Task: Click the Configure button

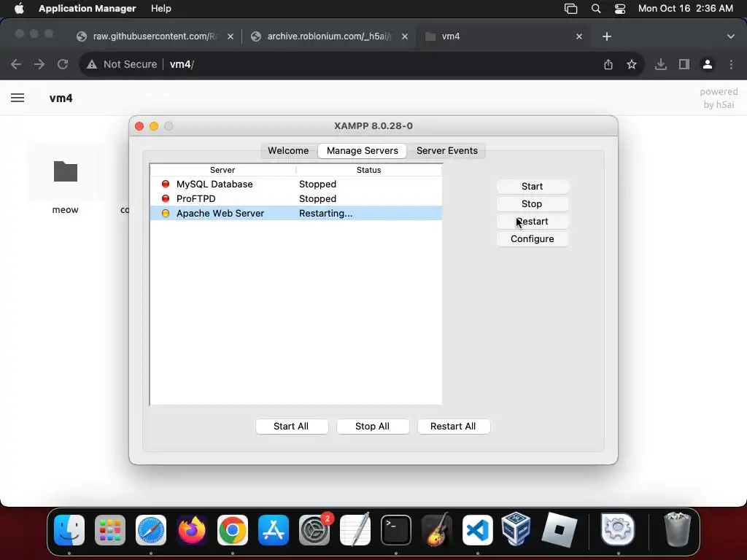Action: click(x=532, y=238)
